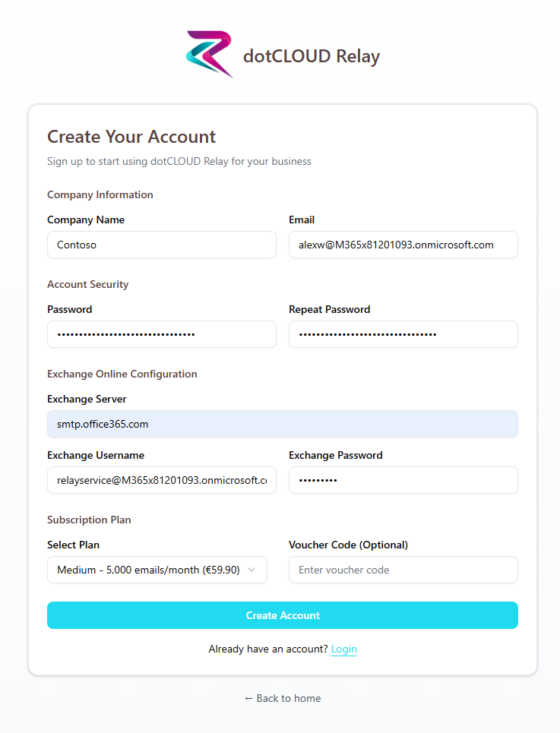The width and height of the screenshot is (560, 733).
Task: Select the Password field
Action: coord(161,334)
